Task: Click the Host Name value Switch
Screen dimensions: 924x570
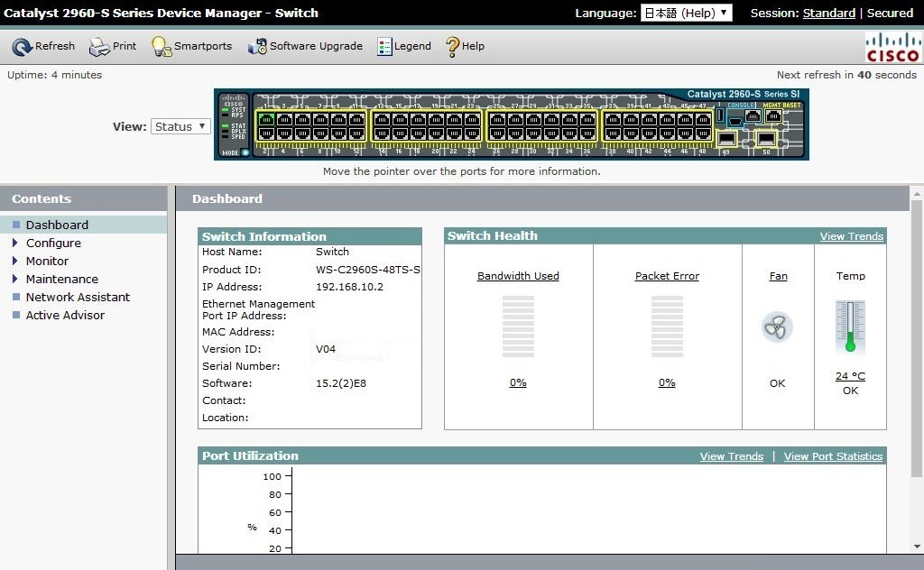Action: tap(332, 252)
